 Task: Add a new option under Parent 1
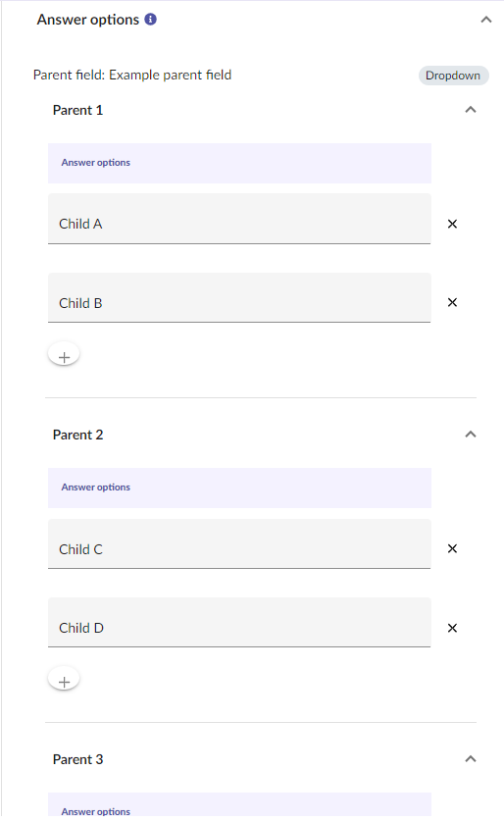pos(64,355)
